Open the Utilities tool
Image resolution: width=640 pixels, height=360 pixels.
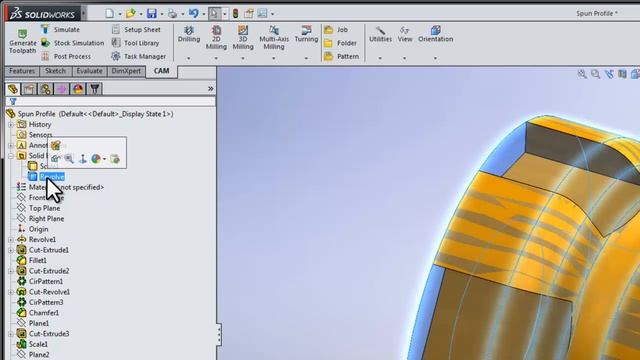(x=380, y=34)
